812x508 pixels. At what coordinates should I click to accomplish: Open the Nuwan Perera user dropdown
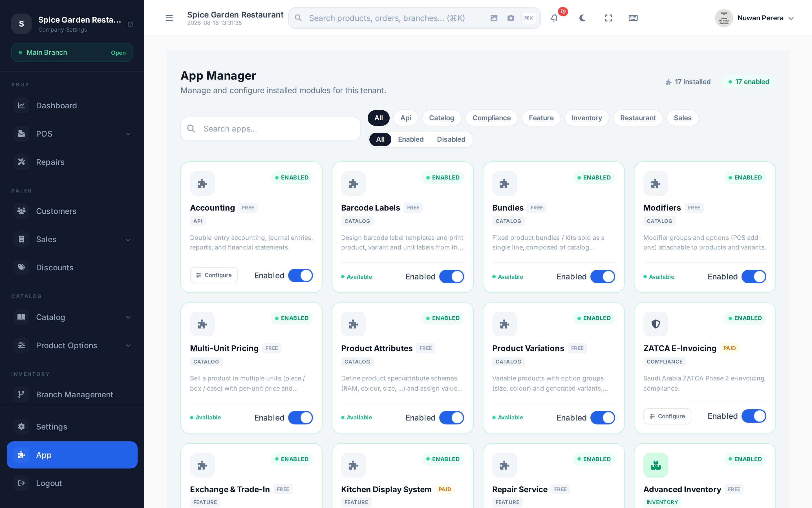(754, 18)
